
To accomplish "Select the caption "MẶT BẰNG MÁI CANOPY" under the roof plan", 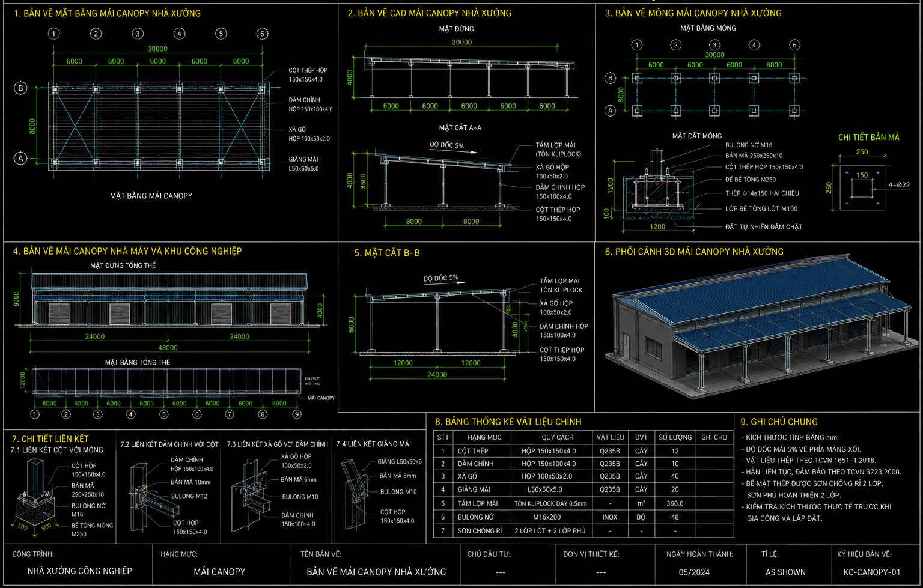I will point(151,196).
